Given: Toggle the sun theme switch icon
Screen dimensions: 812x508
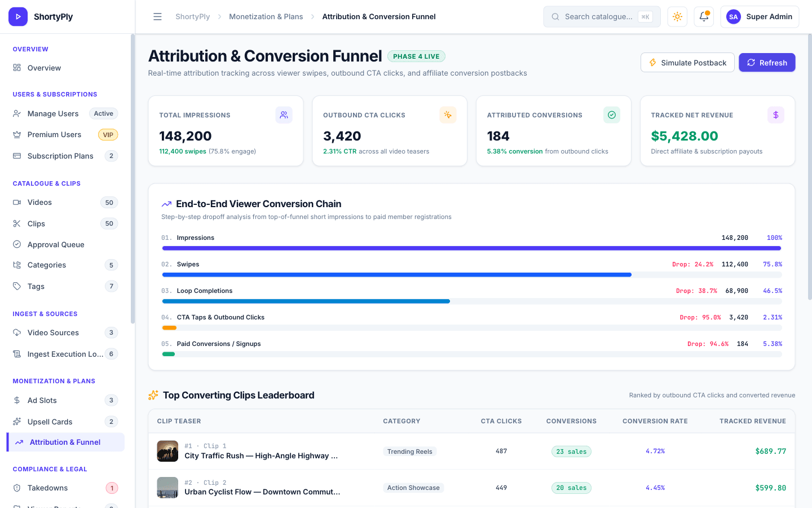Looking at the screenshot, I should 677,17.
